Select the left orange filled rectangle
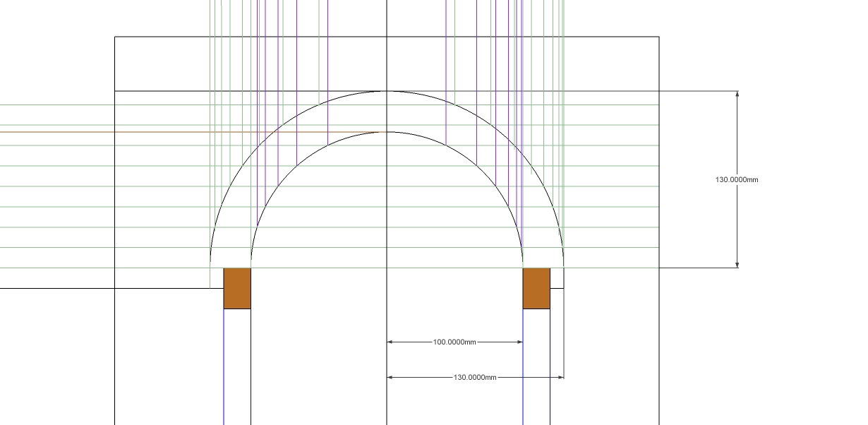 (237, 287)
